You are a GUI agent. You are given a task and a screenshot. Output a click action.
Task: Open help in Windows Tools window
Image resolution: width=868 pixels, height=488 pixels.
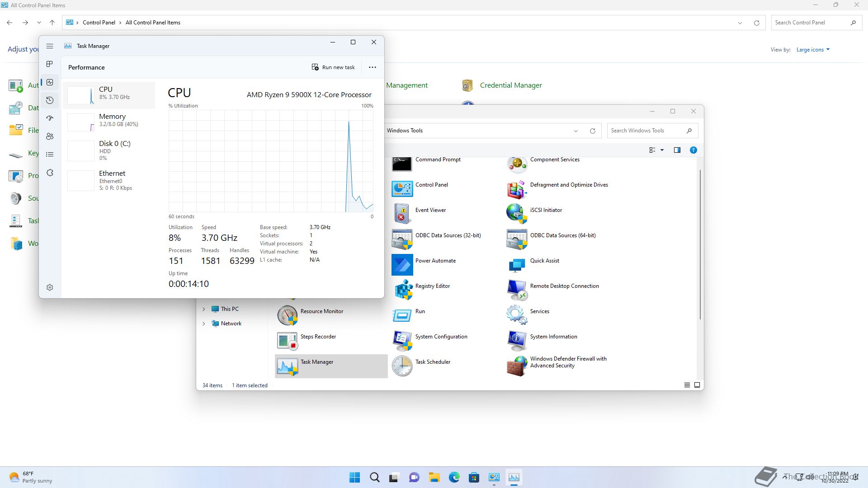[x=693, y=150]
